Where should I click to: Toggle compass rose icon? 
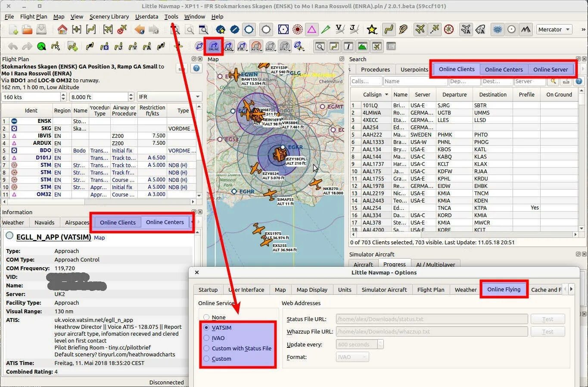(x=449, y=30)
